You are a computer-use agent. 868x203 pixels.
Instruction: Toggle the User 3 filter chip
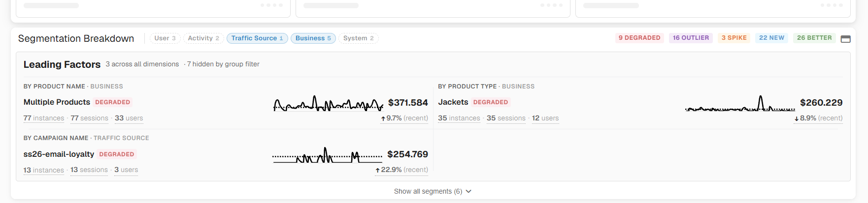click(165, 38)
